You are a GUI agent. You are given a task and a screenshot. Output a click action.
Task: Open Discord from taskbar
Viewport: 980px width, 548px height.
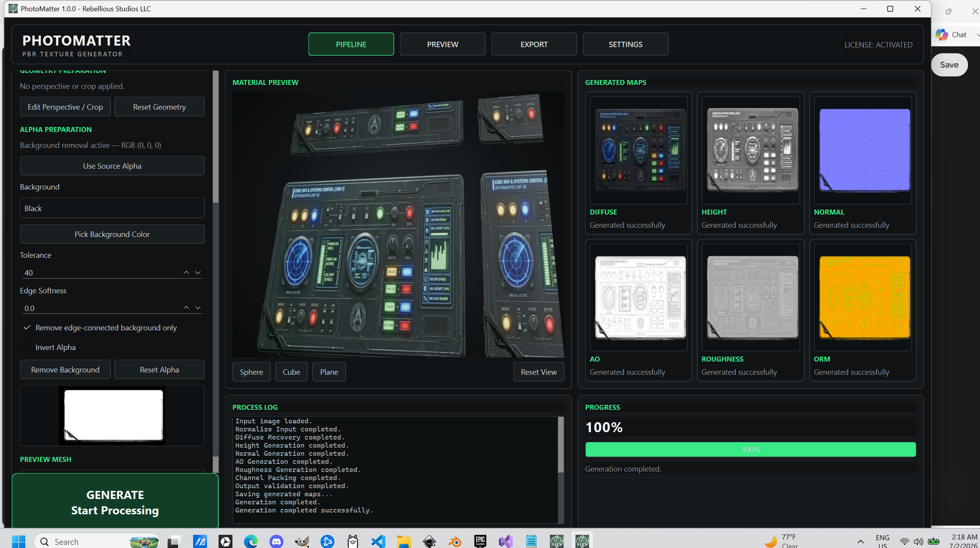point(276,541)
